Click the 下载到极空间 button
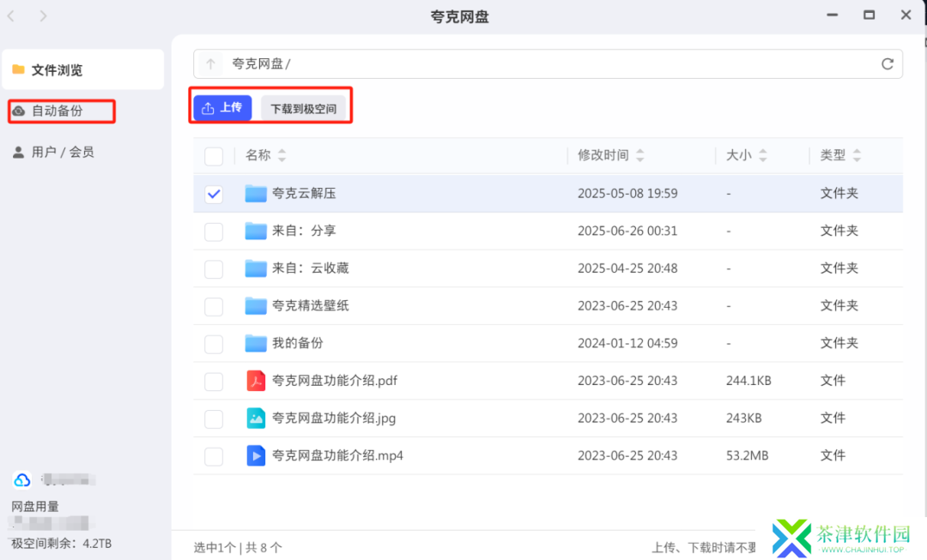927x560 pixels. pyautogui.click(x=303, y=108)
